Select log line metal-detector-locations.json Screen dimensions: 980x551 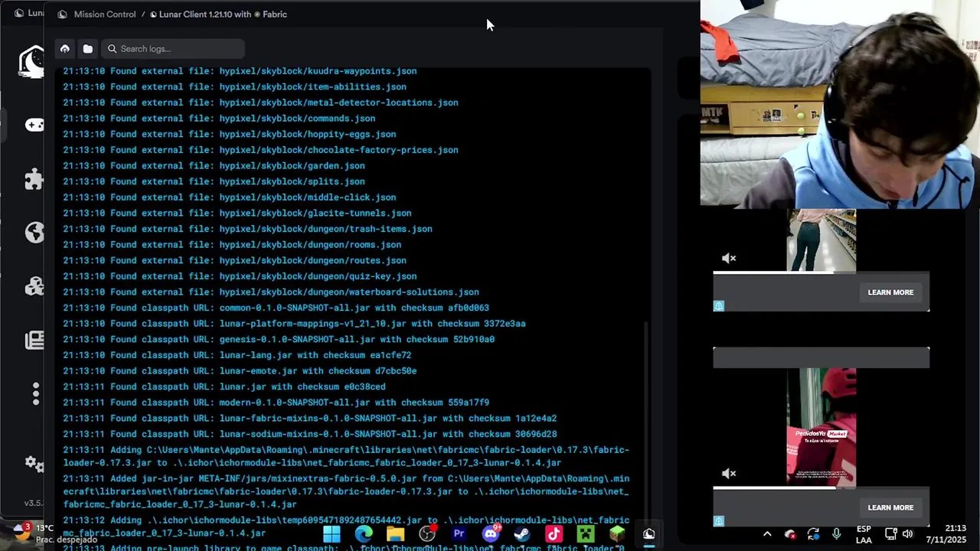click(x=260, y=103)
